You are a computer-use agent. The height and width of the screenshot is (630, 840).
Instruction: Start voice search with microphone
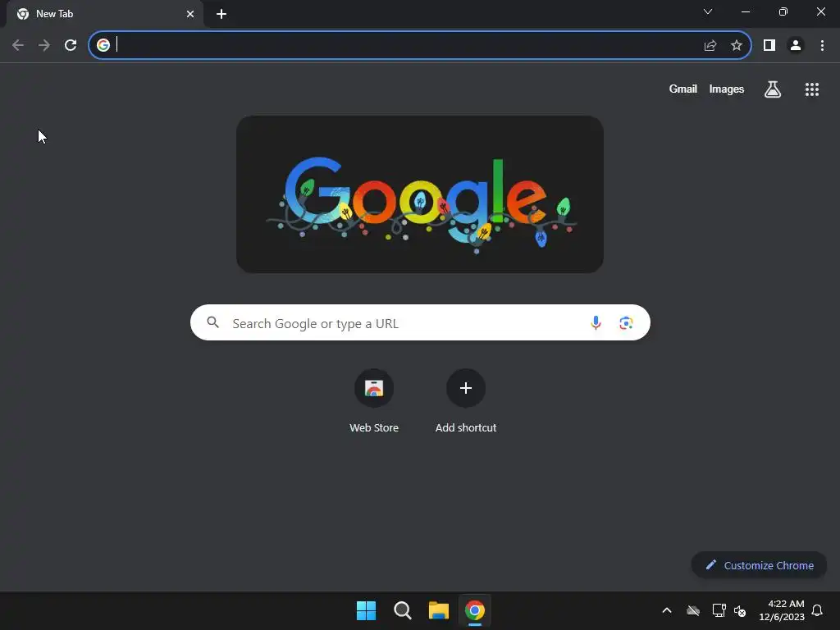[596, 322]
